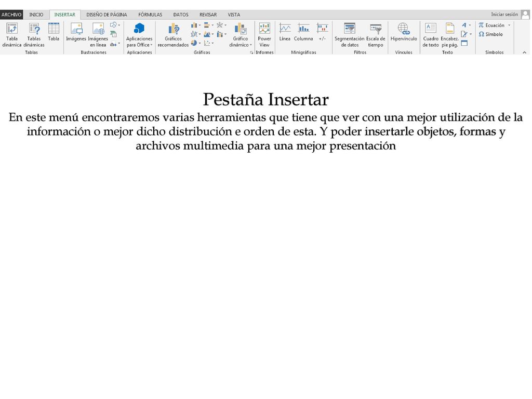Open the FÓRMULAS tab
This screenshot has width=532, height=399.
point(150,15)
